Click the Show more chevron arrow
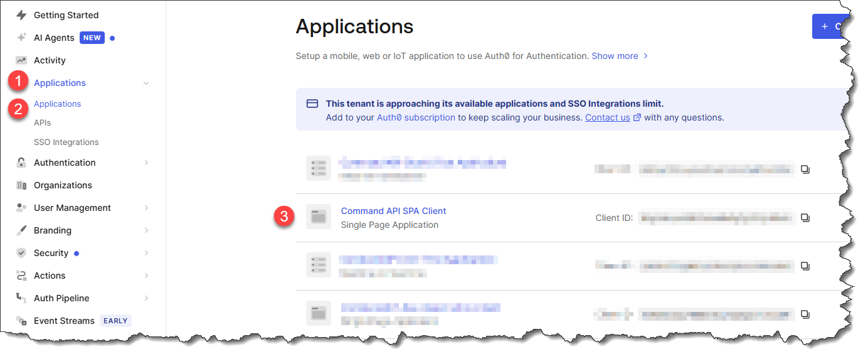Image resolution: width=868 pixels, height=359 pixels. pos(646,56)
